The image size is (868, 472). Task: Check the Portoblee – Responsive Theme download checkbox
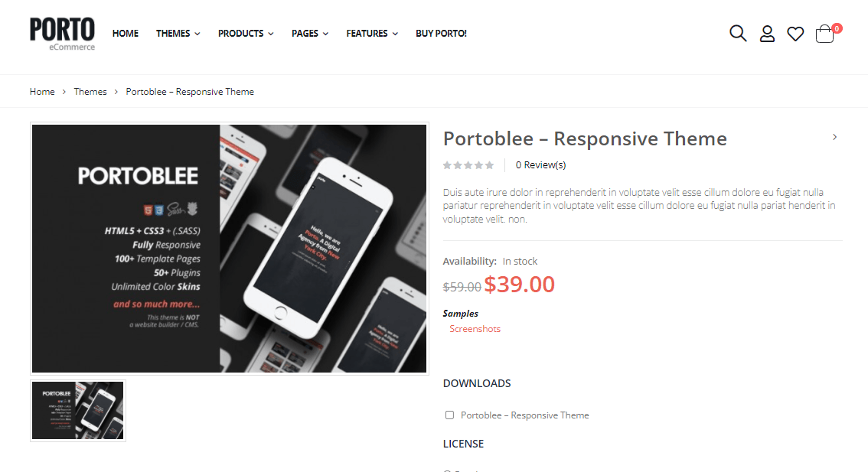click(x=449, y=415)
